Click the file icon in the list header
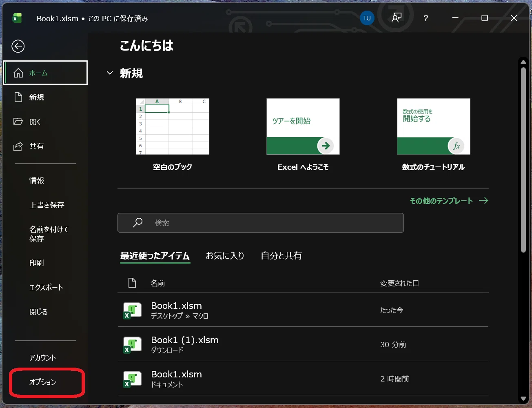Viewport: 532px width, 408px height. [x=132, y=283]
